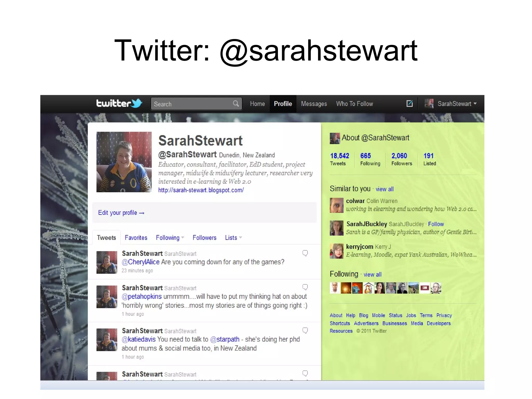Follow SarahJBuckley

(436, 224)
